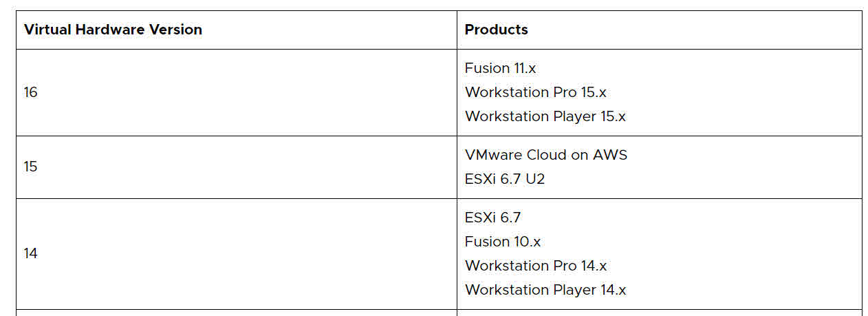Click the ESXi 6.7 U2 entry
Image resolution: width=868 pixels, height=316 pixels.
[x=505, y=179]
